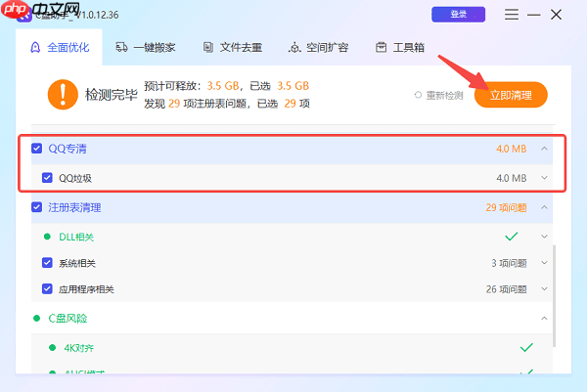
Task: Click the green checkmark in 4K对齐 row
Action: (x=526, y=347)
